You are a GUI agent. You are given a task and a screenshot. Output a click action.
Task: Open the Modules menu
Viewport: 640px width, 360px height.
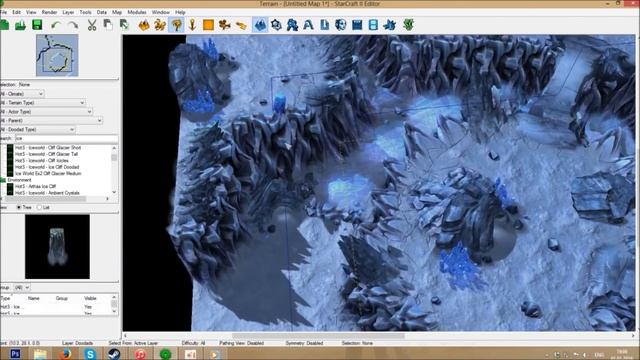click(x=137, y=12)
